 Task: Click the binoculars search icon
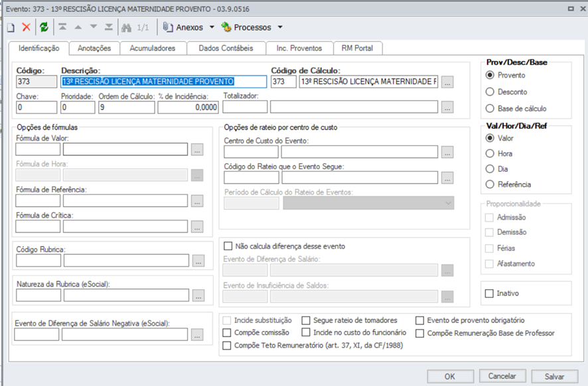pos(126,27)
